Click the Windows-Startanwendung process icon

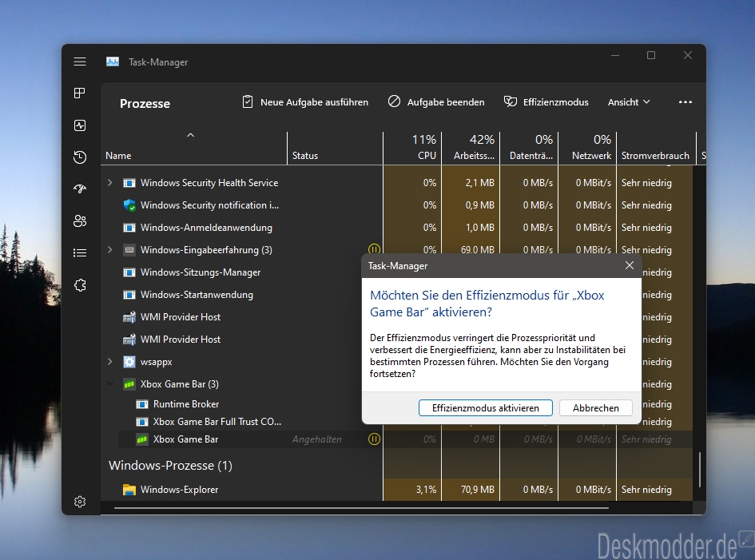pyautogui.click(x=129, y=295)
